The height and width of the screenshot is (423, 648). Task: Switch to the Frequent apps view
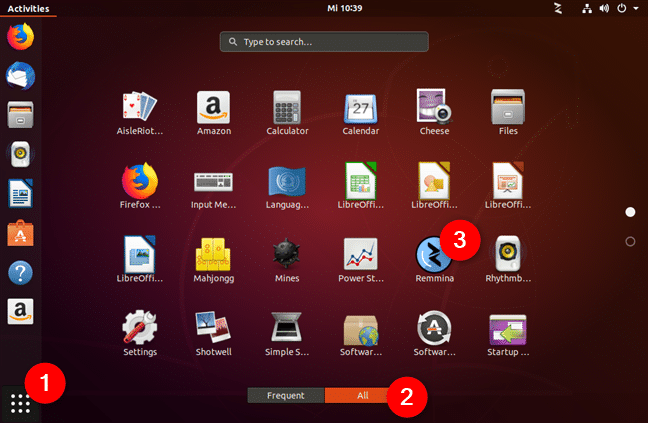pyautogui.click(x=286, y=395)
